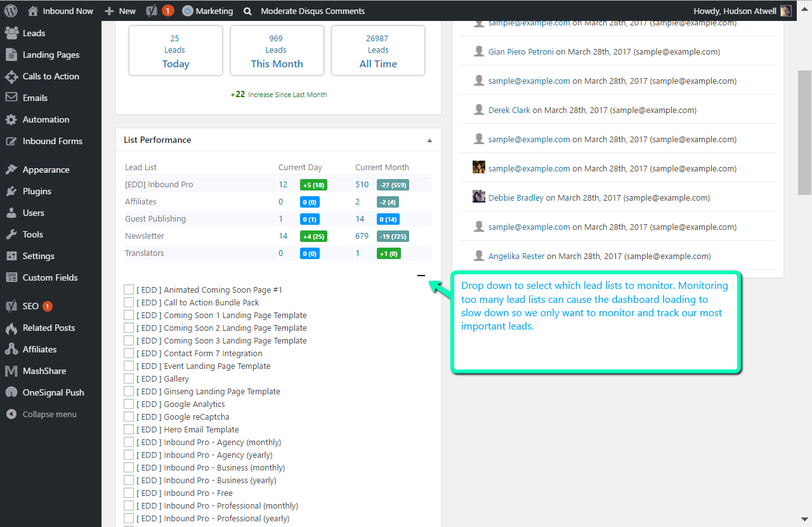
Task: Open Moderate Disqus Comments link
Action: (313, 11)
